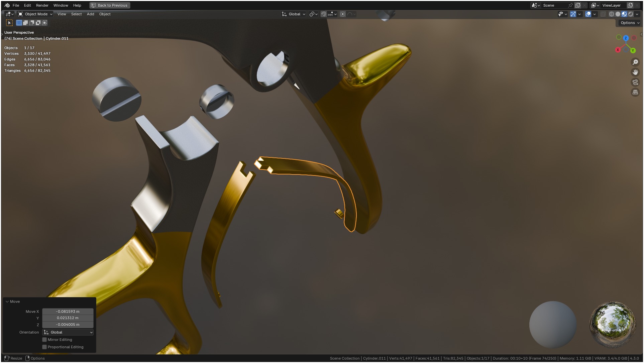Image resolution: width=644 pixels, height=363 pixels.
Task: Toggle the snapping magnet icon
Action: 323,14
